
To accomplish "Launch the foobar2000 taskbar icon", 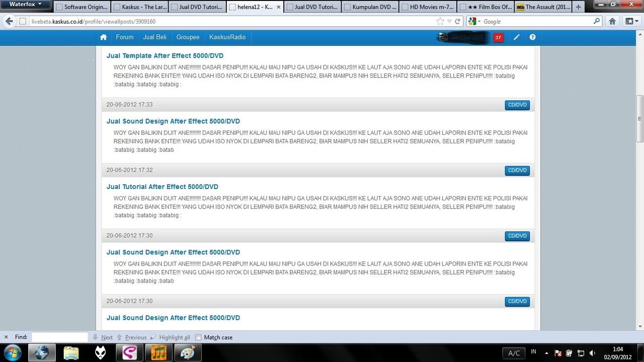I will (x=100, y=353).
